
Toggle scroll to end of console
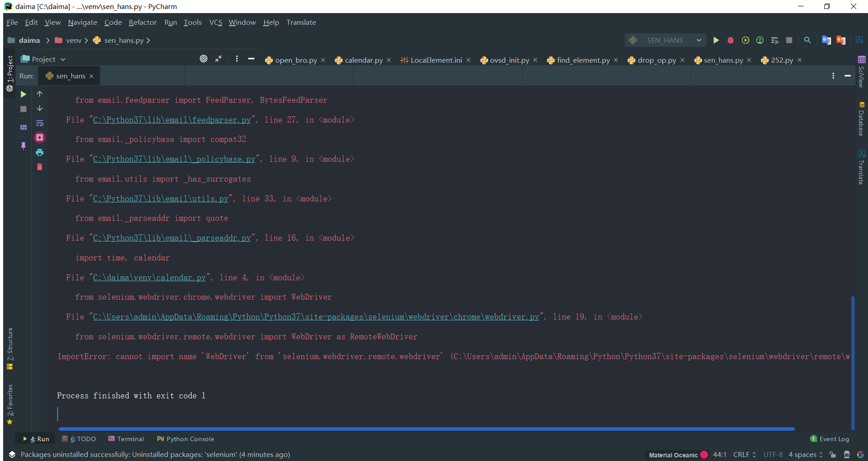pyautogui.click(x=40, y=137)
